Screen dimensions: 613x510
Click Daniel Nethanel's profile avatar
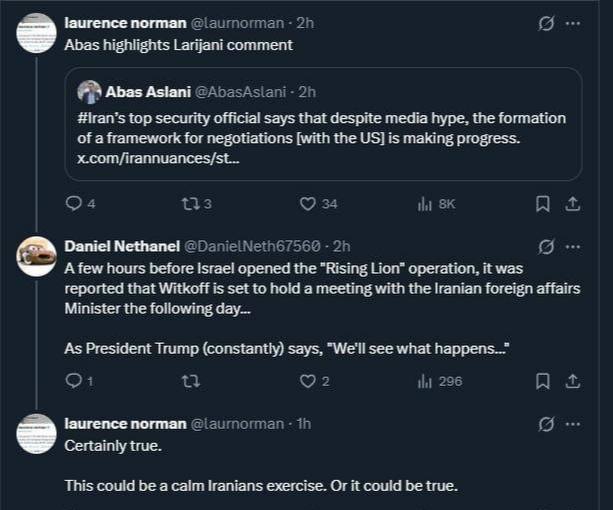tap(37, 256)
